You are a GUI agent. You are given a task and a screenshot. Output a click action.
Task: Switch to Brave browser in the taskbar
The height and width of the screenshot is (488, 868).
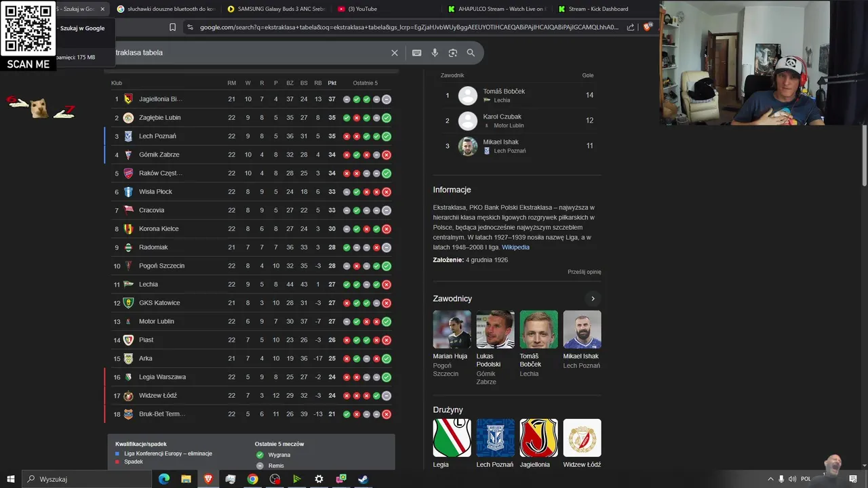[x=208, y=479]
